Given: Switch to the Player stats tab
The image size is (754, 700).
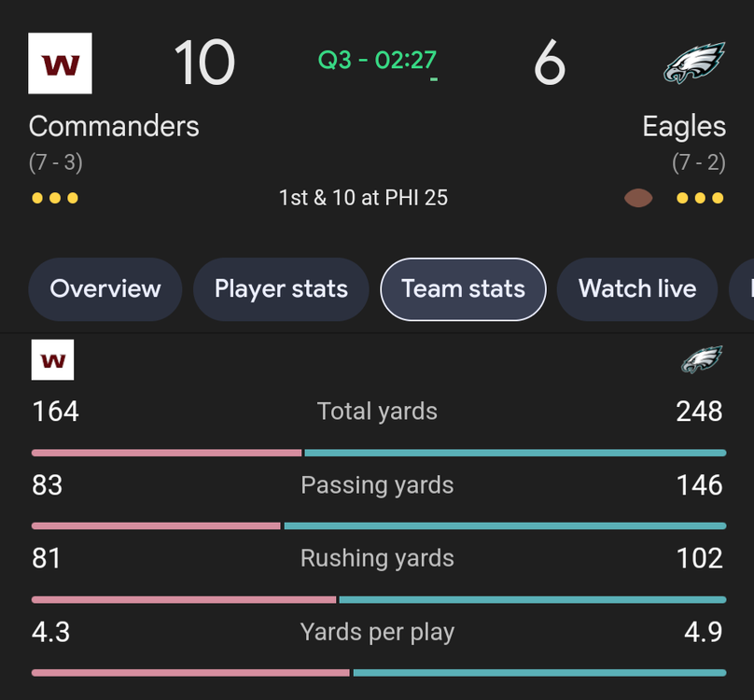Looking at the screenshot, I should point(281,289).
